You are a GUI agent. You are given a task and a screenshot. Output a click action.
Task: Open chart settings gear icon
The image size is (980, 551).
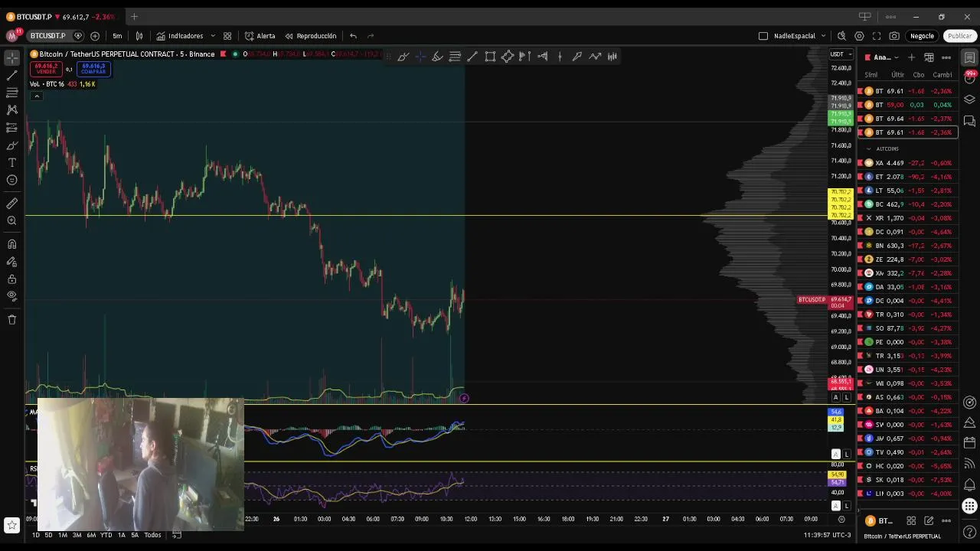click(859, 36)
